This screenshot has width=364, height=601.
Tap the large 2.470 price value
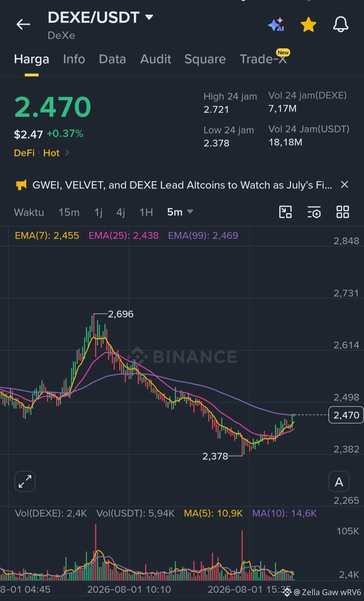pos(53,107)
